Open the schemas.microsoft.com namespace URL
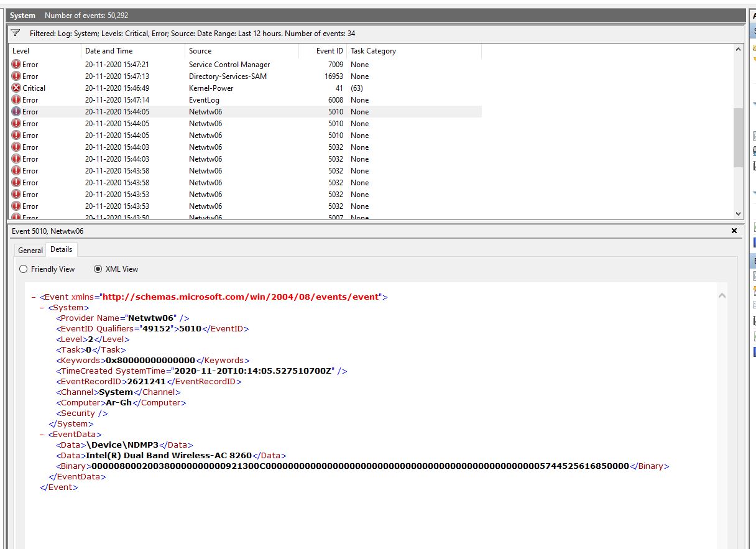This screenshot has width=756, height=549. point(241,297)
